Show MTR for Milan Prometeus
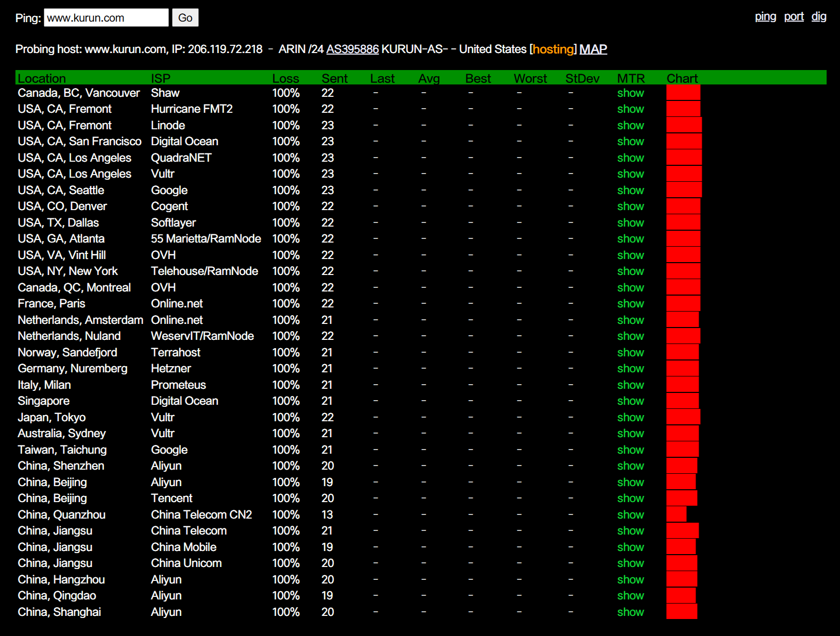The height and width of the screenshot is (636, 840). 630,385
